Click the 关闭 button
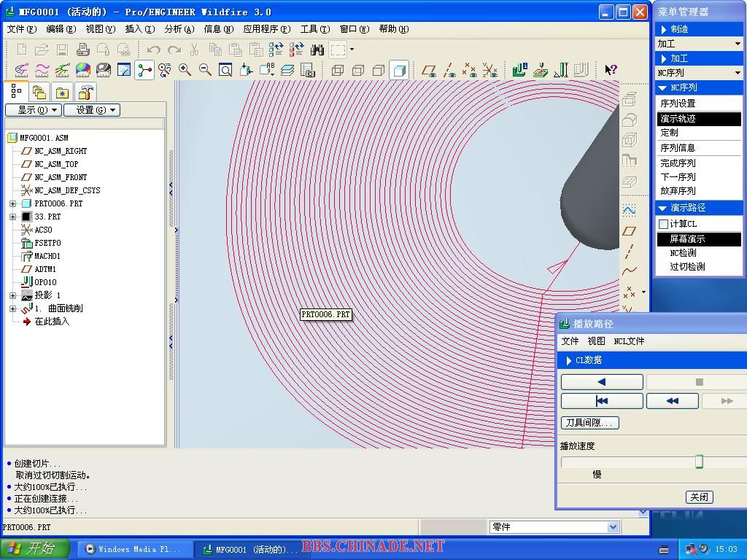The width and height of the screenshot is (747, 560). (x=699, y=497)
